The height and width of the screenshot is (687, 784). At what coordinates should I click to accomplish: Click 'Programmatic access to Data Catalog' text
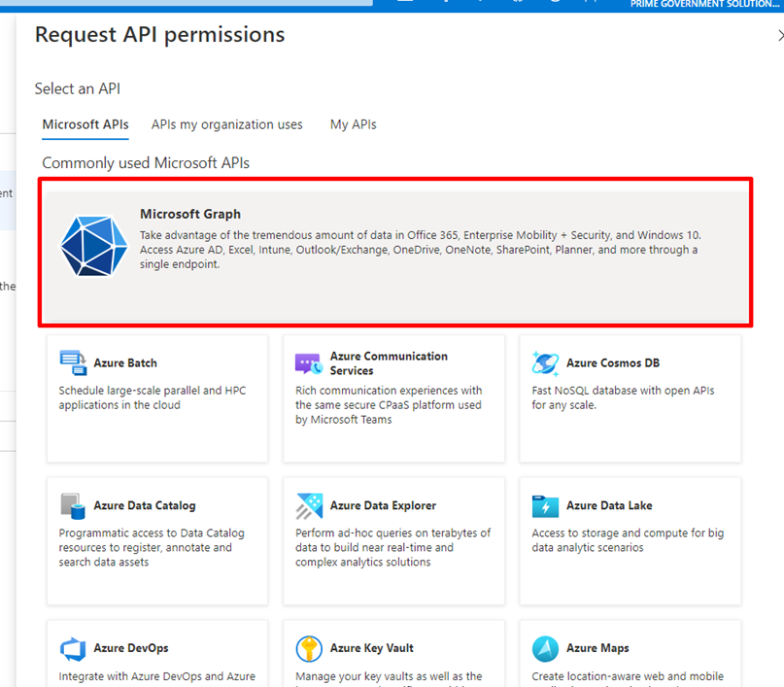pos(152,533)
